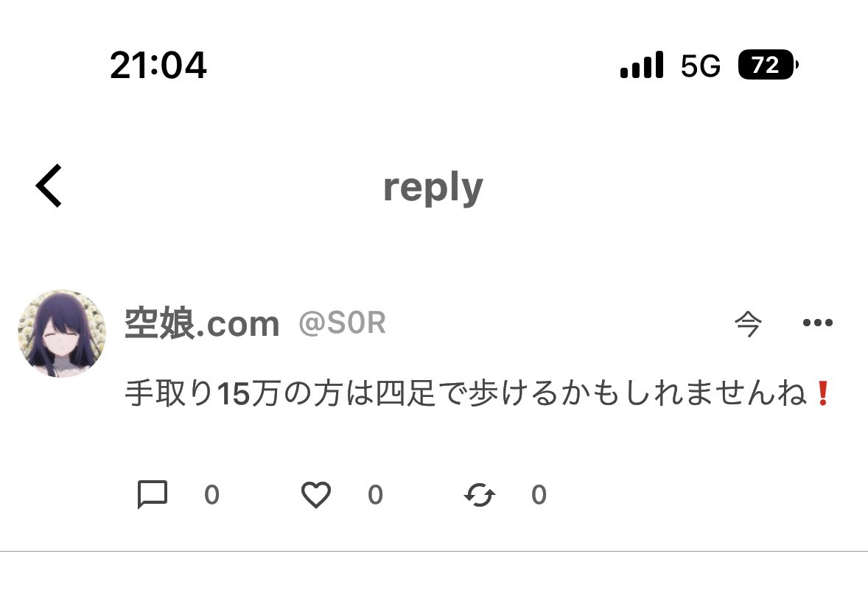Go back using the left chevron

coord(49,186)
